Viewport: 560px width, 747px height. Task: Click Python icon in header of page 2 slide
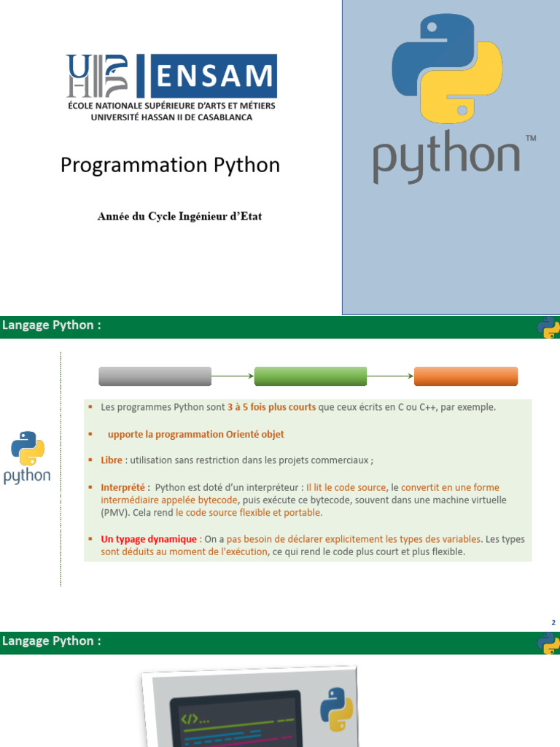(548, 328)
